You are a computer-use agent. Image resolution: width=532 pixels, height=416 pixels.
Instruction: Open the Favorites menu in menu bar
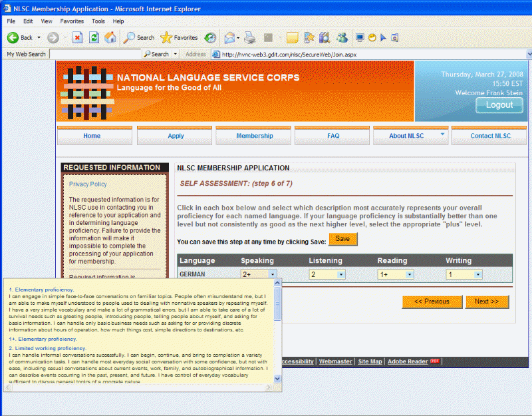pyautogui.click(x=72, y=21)
